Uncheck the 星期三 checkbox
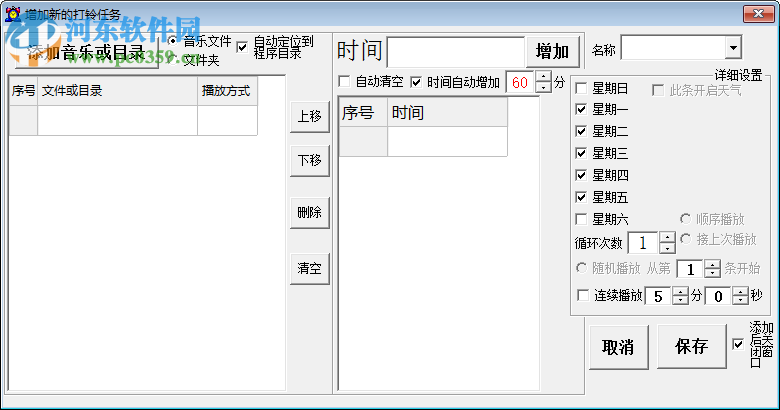 581,153
